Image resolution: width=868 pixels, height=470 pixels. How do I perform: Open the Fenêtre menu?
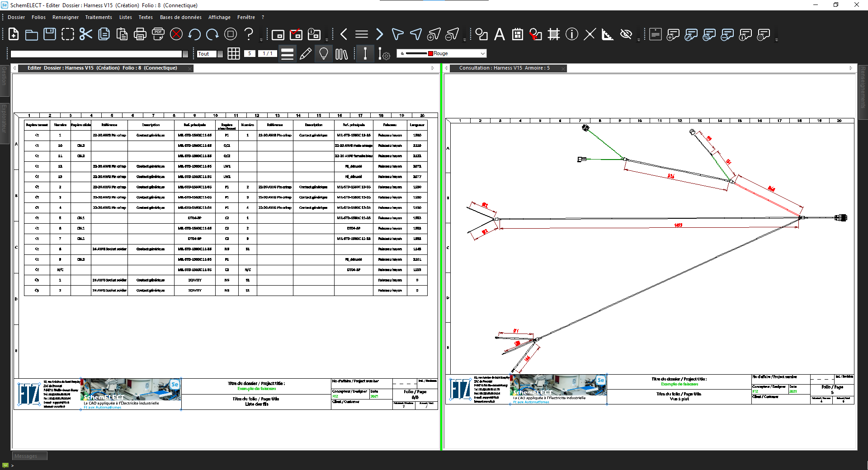246,17
